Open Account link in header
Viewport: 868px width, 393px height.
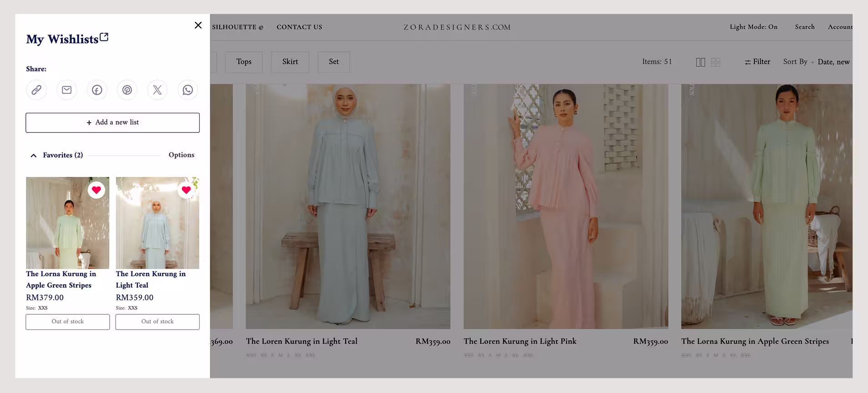pos(840,27)
